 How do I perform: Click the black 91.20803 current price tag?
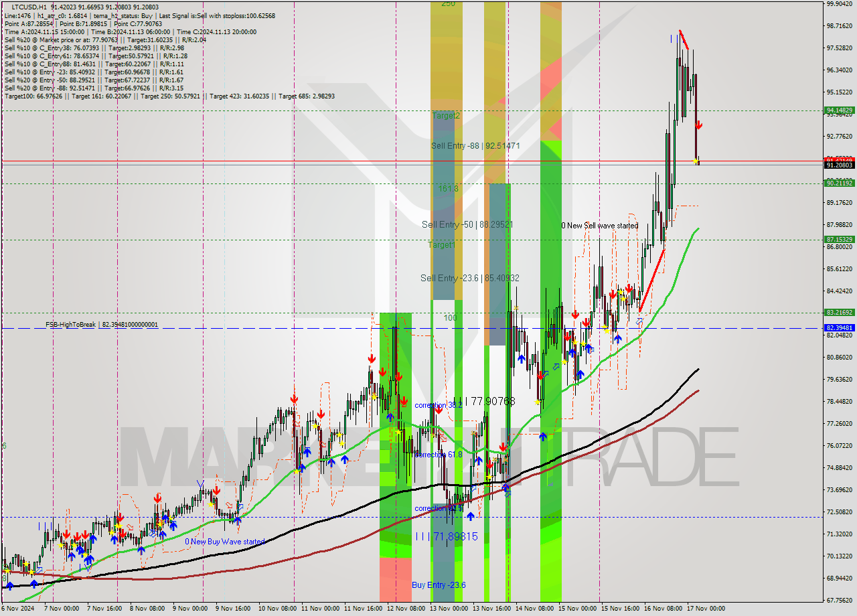pyautogui.click(x=839, y=165)
